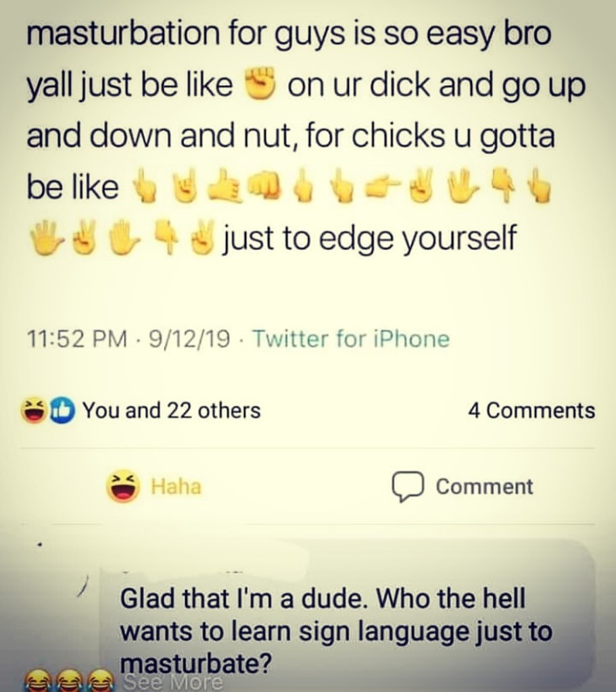
Task: Click the Comment speech bubble icon
Action: [408, 487]
